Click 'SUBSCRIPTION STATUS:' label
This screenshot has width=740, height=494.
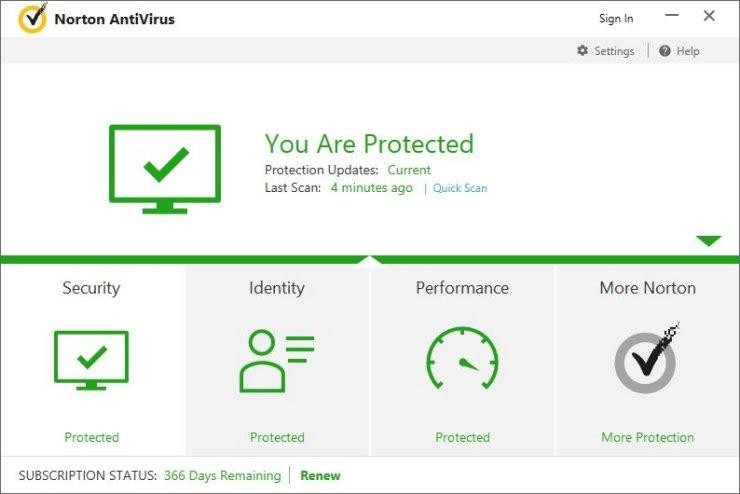pos(88,476)
